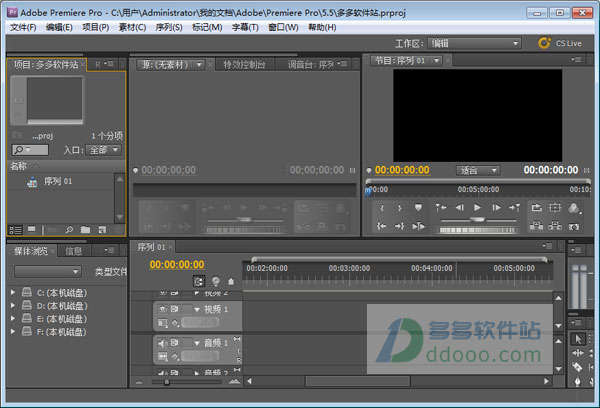The width and height of the screenshot is (600, 408).
Task: Click the timeline 00:00:00:00 timecode
Action: [x=177, y=264]
